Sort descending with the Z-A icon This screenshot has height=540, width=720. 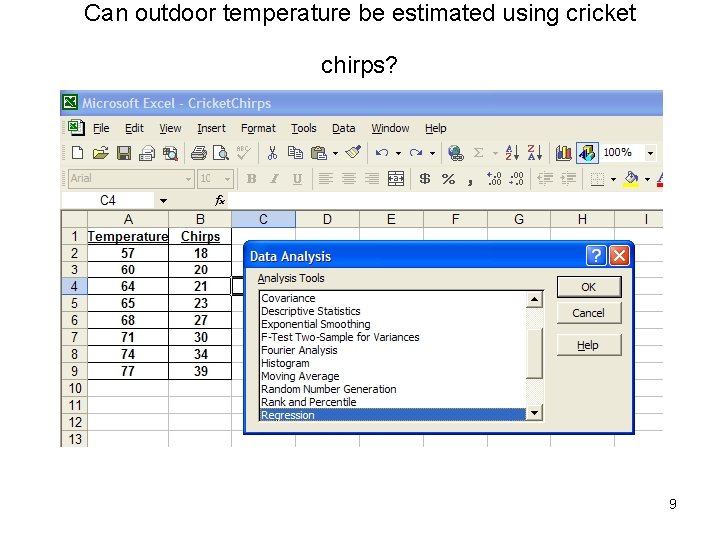[x=534, y=153]
